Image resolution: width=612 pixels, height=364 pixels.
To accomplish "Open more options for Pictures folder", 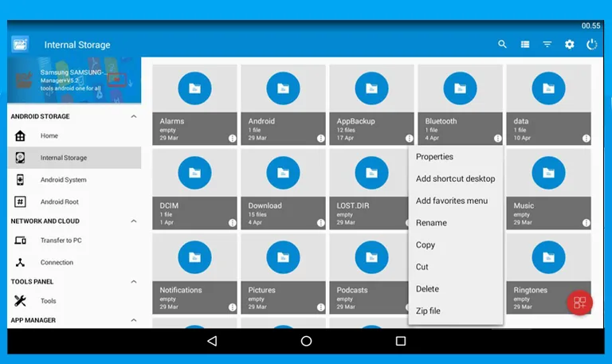I will click(x=321, y=307).
